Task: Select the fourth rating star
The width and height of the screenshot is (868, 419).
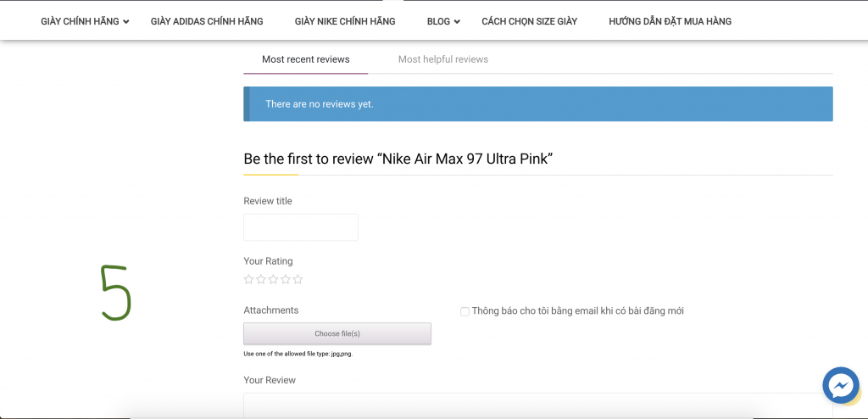Action: coord(286,279)
